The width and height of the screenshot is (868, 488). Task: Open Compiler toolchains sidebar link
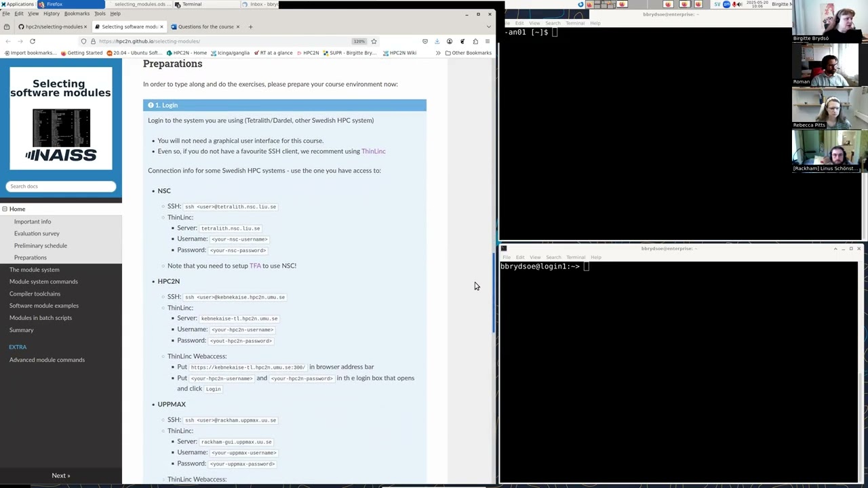point(35,293)
